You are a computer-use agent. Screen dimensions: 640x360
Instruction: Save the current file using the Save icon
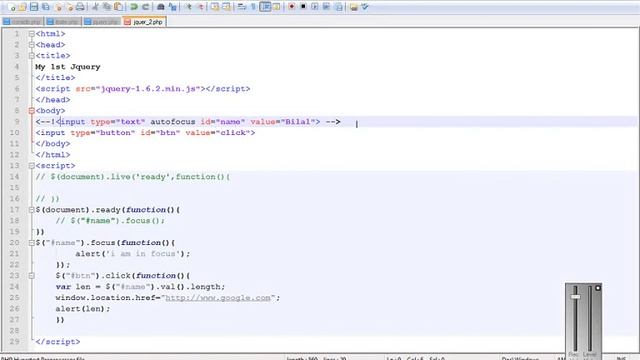click(34, 7)
